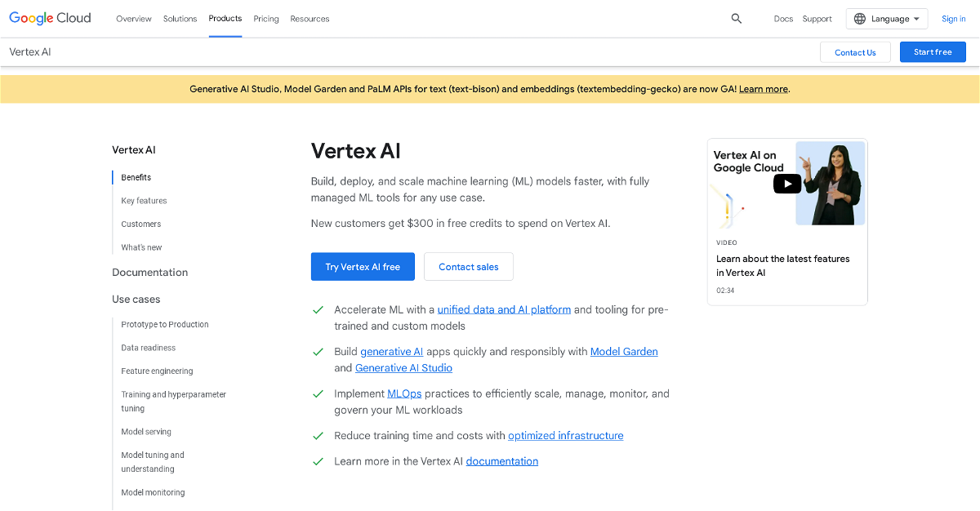Open the Language dropdown arrow
Image resolution: width=980 pixels, height=511 pixels.
pyautogui.click(x=916, y=19)
